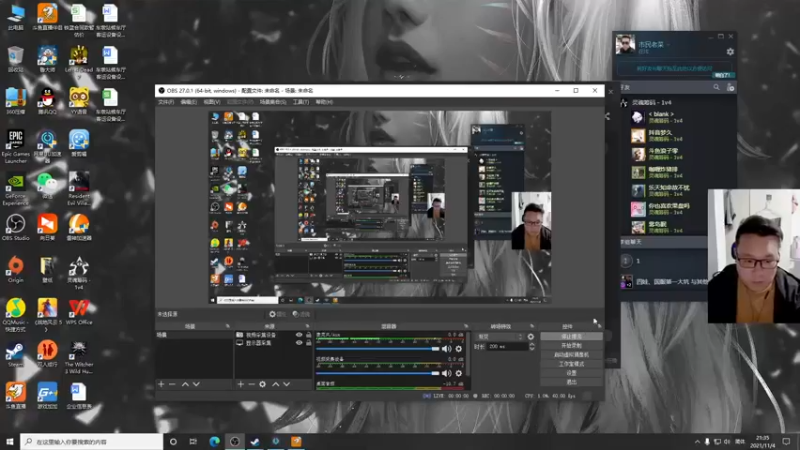
Task: Open WPS Office desktop shortcut
Action: point(79,312)
